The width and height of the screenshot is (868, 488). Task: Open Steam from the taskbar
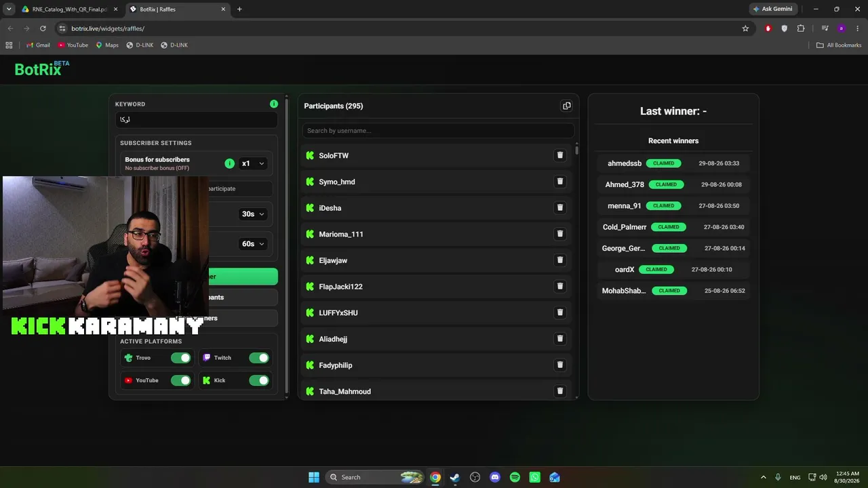pyautogui.click(x=455, y=477)
